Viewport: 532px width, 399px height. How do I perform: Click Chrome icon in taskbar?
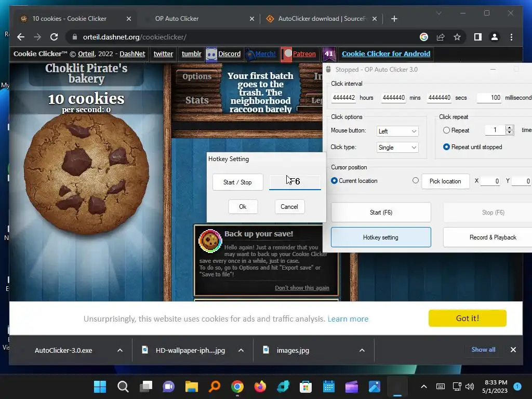point(237,387)
